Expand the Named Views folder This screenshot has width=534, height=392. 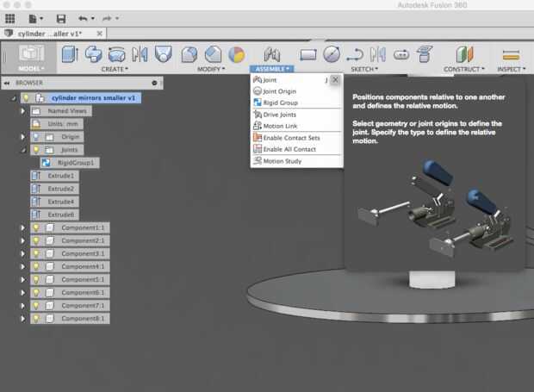point(22,111)
